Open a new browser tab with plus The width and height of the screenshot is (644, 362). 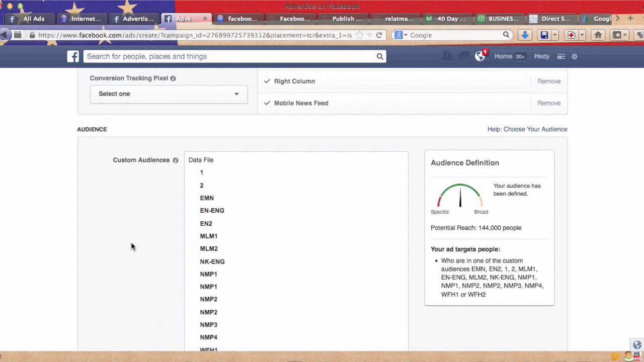(x=630, y=19)
